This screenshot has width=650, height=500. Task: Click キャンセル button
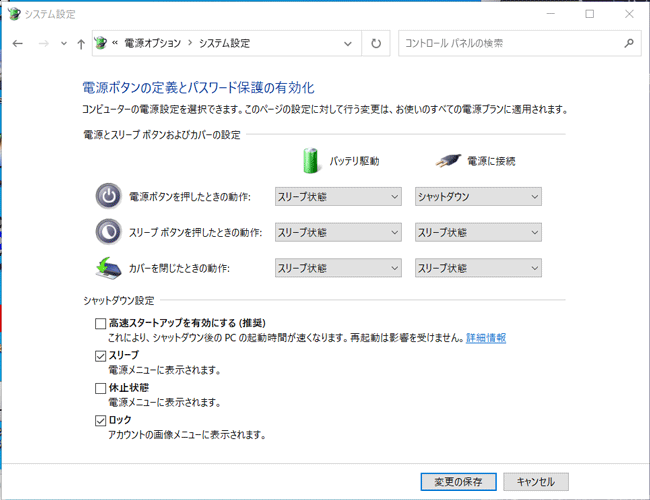pos(536,482)
